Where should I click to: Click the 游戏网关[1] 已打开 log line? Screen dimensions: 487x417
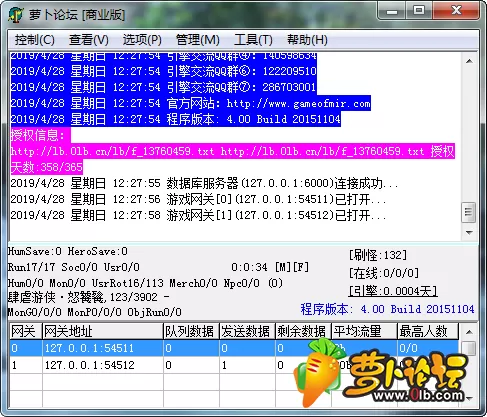pos(198,215)
